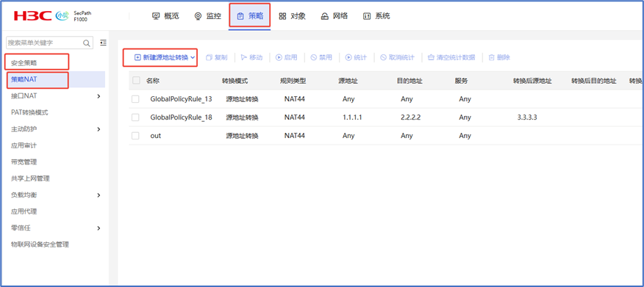Open 带宽管理 sidebar entry

click(24, 162)
